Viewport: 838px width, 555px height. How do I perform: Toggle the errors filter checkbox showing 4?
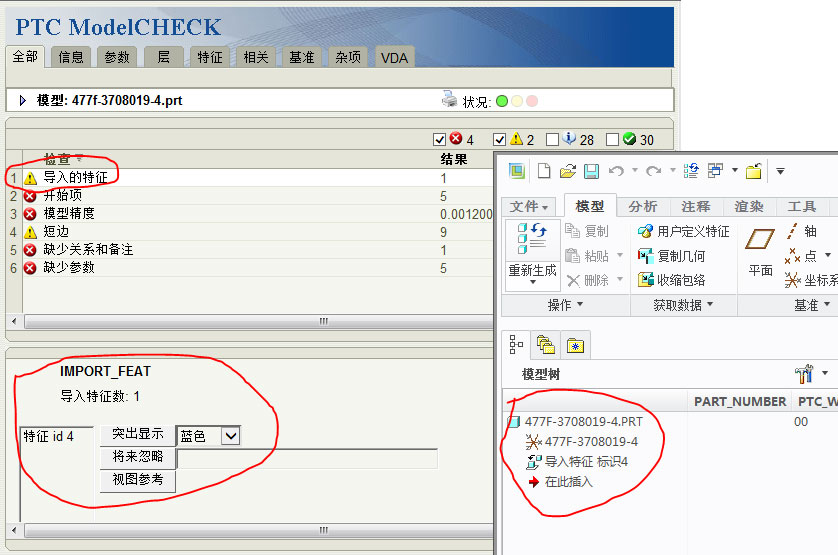439,140
